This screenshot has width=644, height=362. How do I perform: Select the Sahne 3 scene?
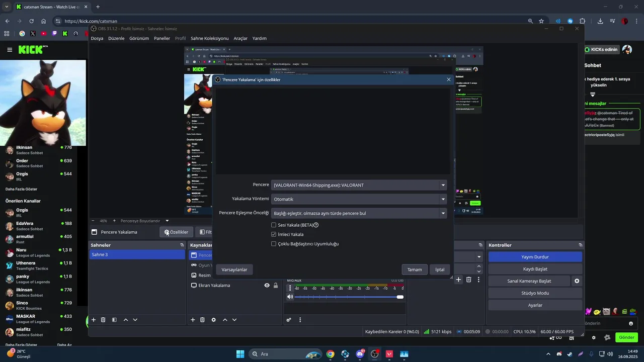137,254
